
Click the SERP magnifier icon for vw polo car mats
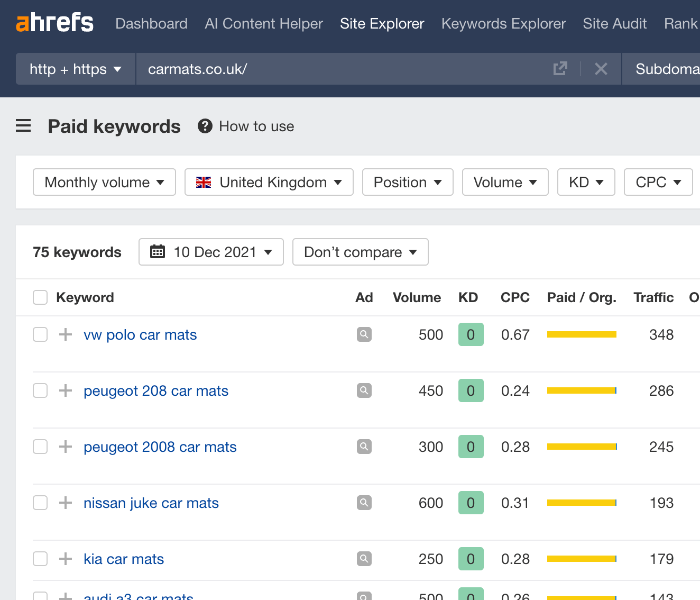coord(364,334)
